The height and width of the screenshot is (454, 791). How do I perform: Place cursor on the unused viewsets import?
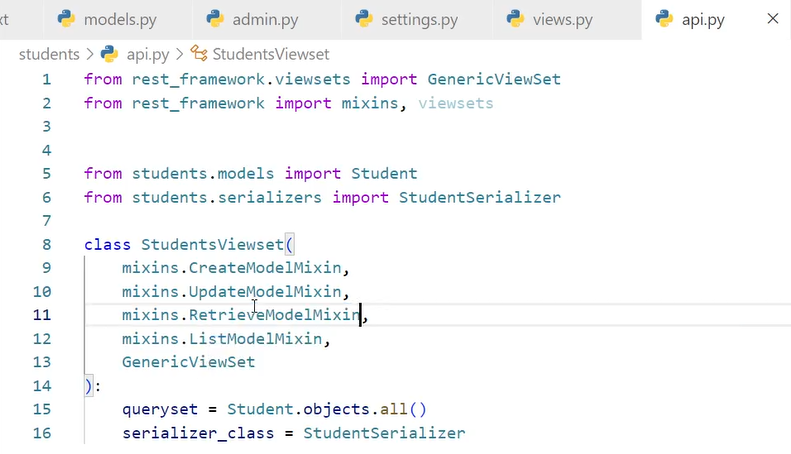click(x=455, y=103)
